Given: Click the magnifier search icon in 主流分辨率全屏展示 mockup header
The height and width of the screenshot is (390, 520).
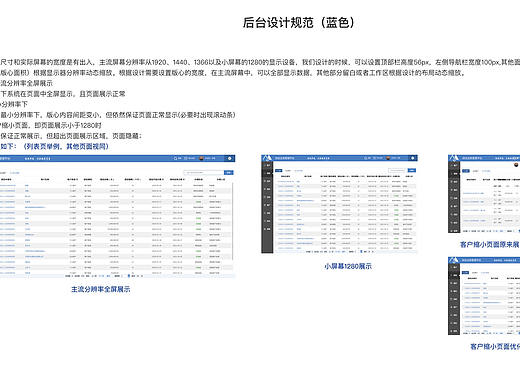Looking at the screenshot, I should pos(175,158).
